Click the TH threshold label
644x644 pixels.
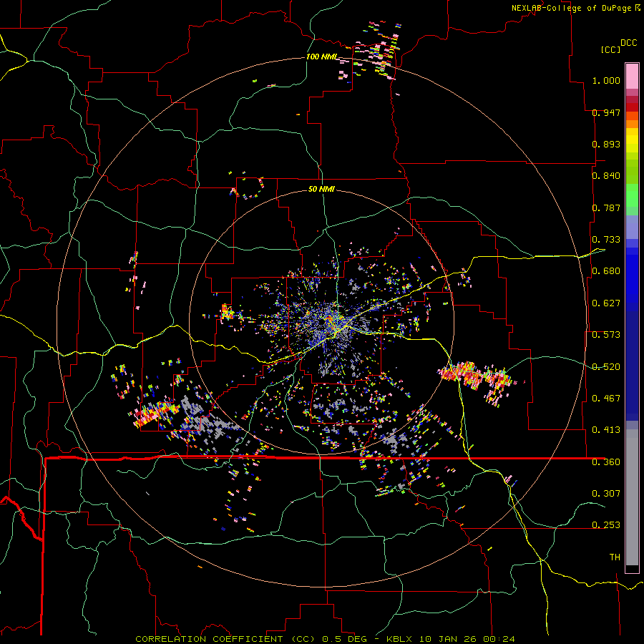[x=615, y=557]
